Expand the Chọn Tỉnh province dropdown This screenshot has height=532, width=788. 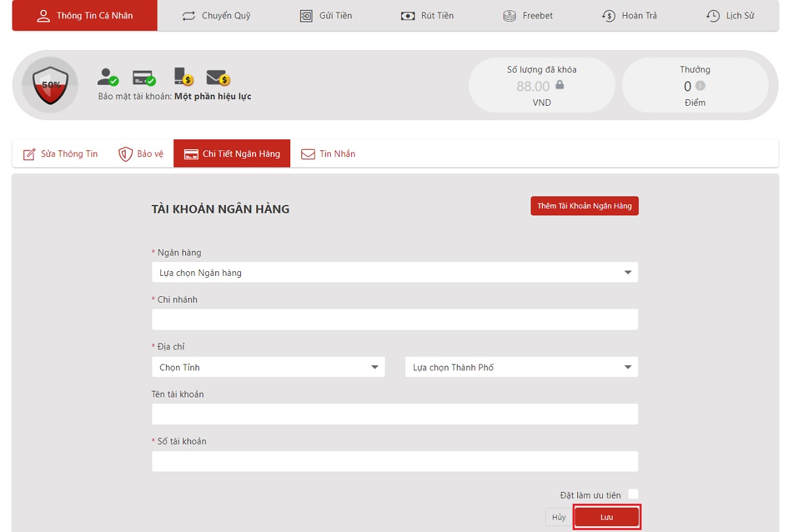268,367
